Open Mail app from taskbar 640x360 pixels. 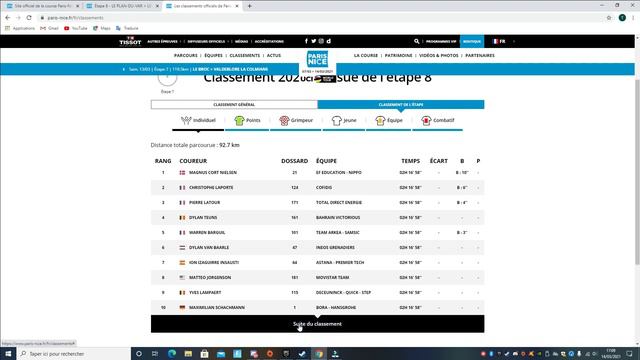pos(221,354)
